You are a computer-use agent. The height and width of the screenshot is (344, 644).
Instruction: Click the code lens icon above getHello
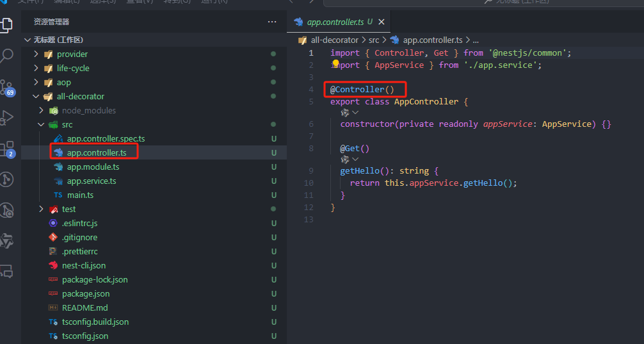(345, 159)
